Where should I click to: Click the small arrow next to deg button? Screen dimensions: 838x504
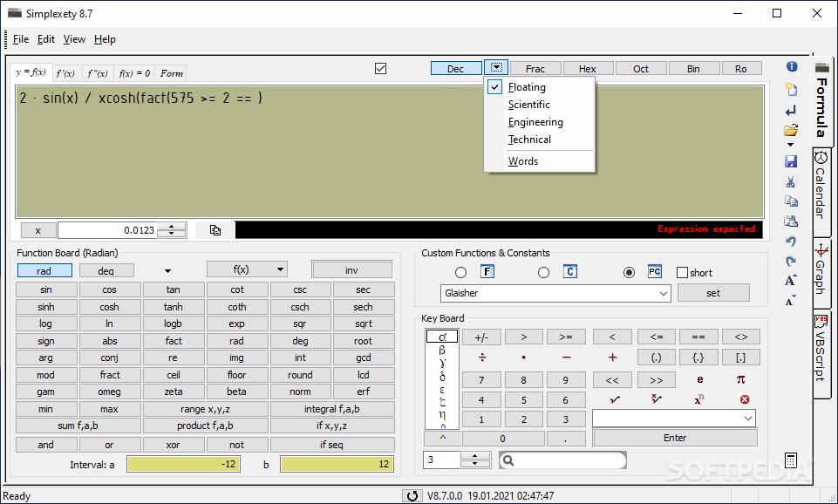point(167,271)
